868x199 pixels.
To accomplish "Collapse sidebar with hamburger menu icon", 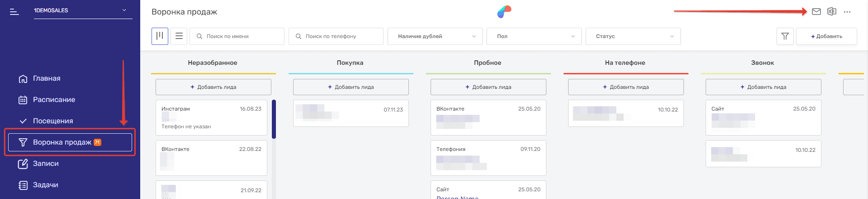I will point(14,11).
